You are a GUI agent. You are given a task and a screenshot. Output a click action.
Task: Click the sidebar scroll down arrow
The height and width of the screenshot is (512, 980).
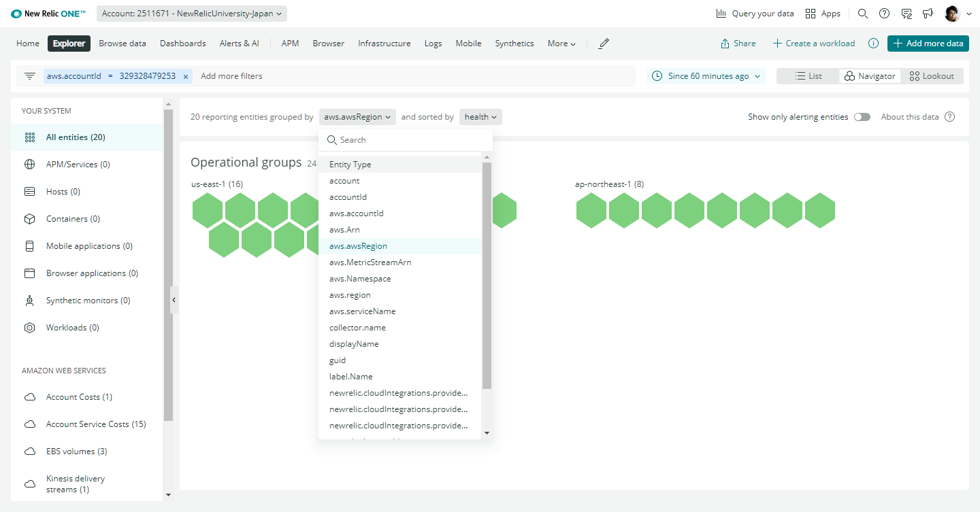169,495
